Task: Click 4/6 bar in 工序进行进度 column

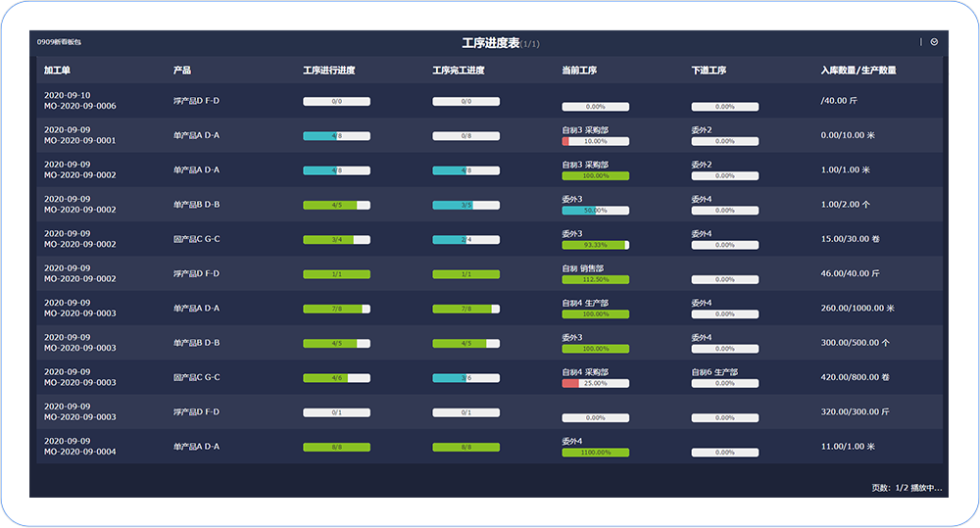Action: (337, 378)
